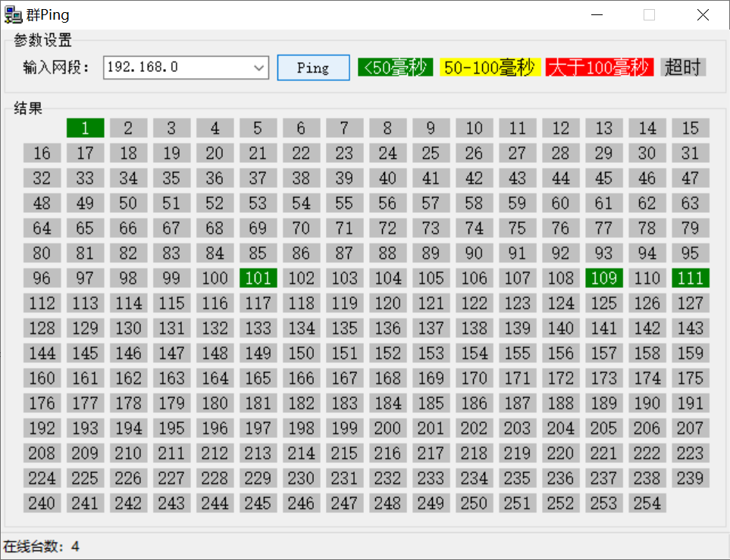Click host cell 100
The image size is (730, 560).
click(215, 278)
